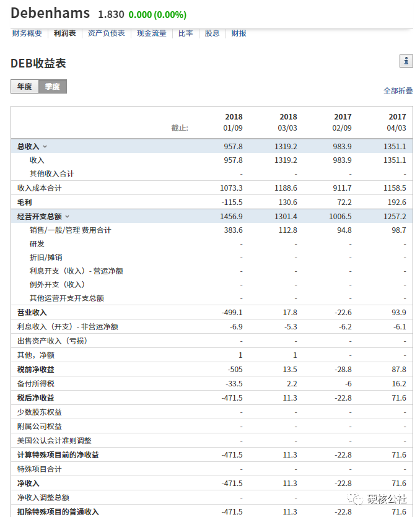
Task: Click the 收入 row label
Action: 37,160
